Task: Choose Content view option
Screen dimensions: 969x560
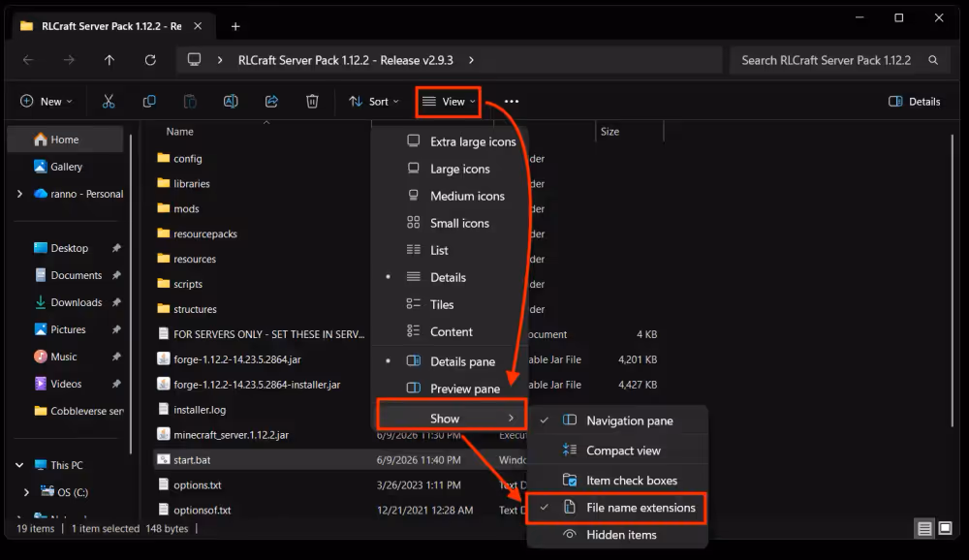Action: click(x=450, y=332)
